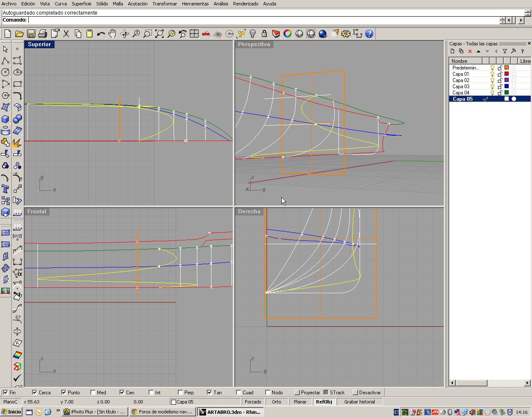Viewport: 532px width, 418px height.
Task: Open the Superficie menu
Action: pyautogui.click(x=82, y=4)
